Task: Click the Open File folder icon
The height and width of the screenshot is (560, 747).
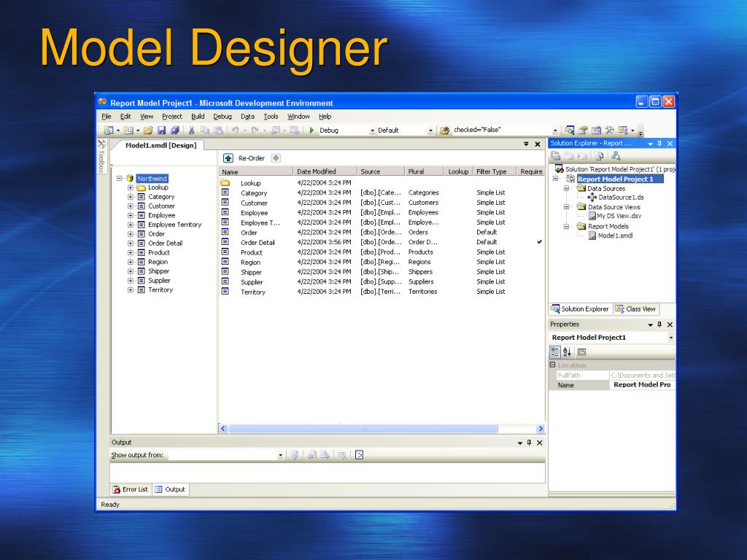Action: 148,130
